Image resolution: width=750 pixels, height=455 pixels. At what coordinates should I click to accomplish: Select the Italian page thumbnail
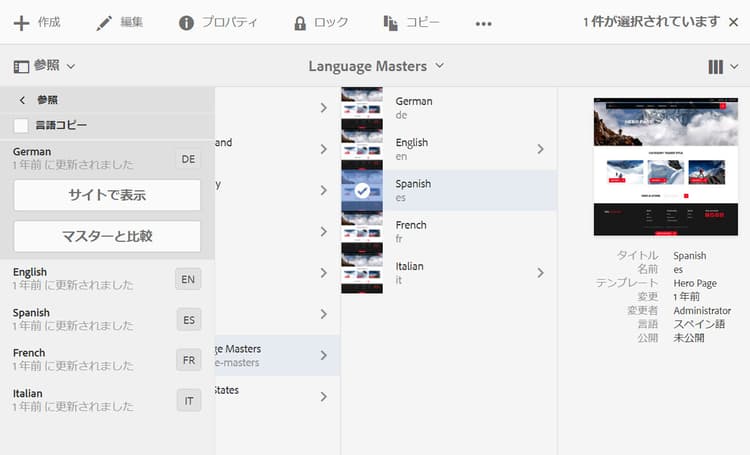point(362,273)
